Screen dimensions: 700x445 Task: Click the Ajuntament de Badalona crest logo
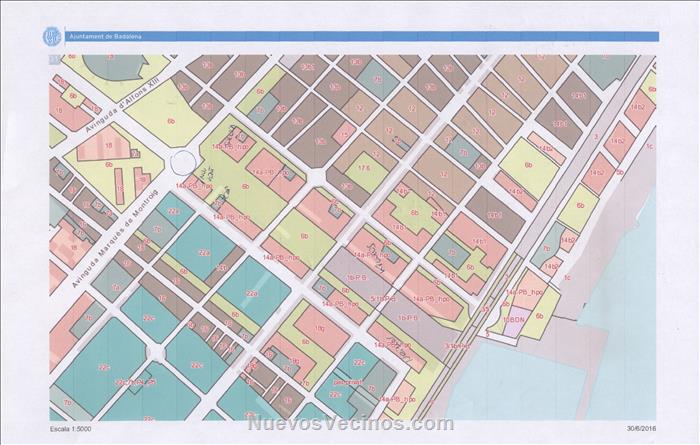pyautogui.click(x=52, y=36)
